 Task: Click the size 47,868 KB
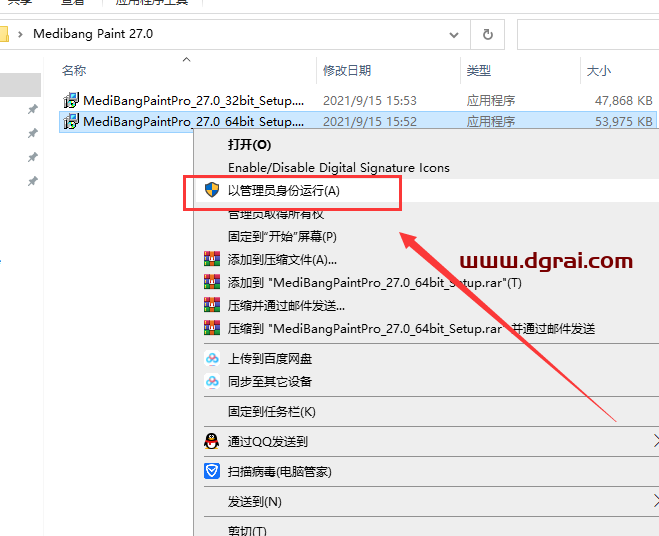tap(624, 100)
